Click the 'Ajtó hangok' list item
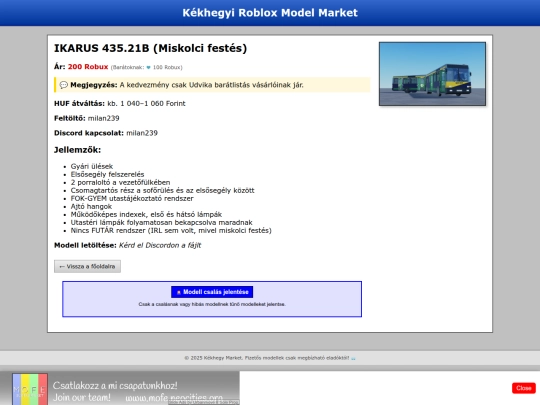This screenshot has width=540, height=405. tap(91, 206)
